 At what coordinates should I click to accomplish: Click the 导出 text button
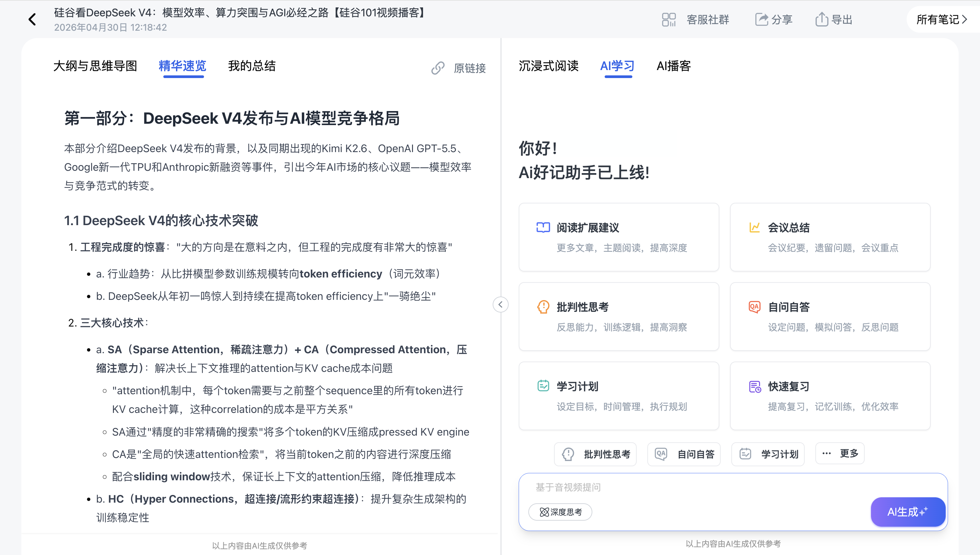point(842,19)
